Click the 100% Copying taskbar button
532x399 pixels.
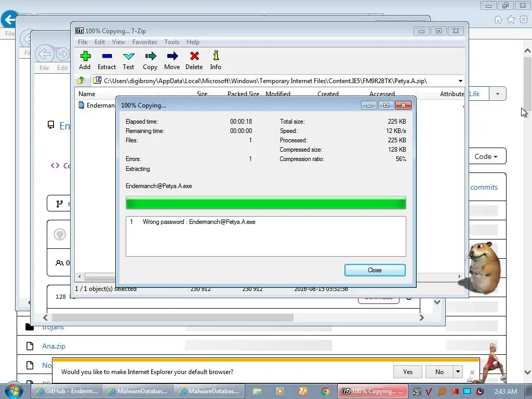point(372,391)
